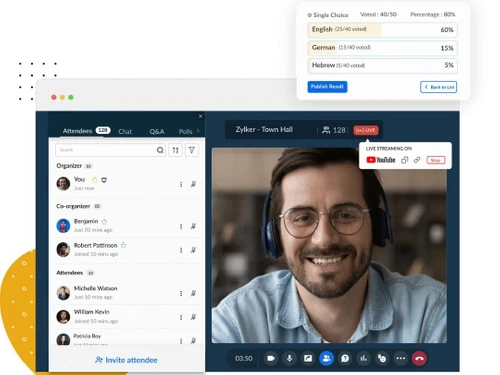Select the German poll result bar
Image resolution: width=500 pixels, height=375 pixels.
382,48
